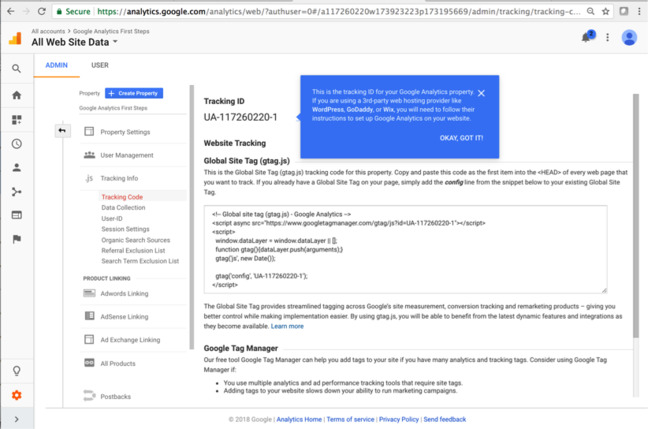Open the Audience person icon report
This screenshot has width=648, height=429.
[16, 168]
